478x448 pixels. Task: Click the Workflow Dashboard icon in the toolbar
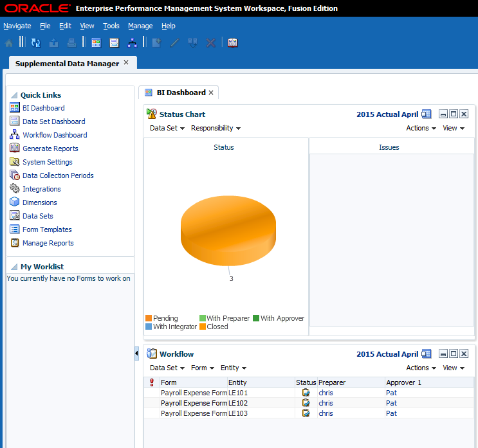tap(132, 42)
